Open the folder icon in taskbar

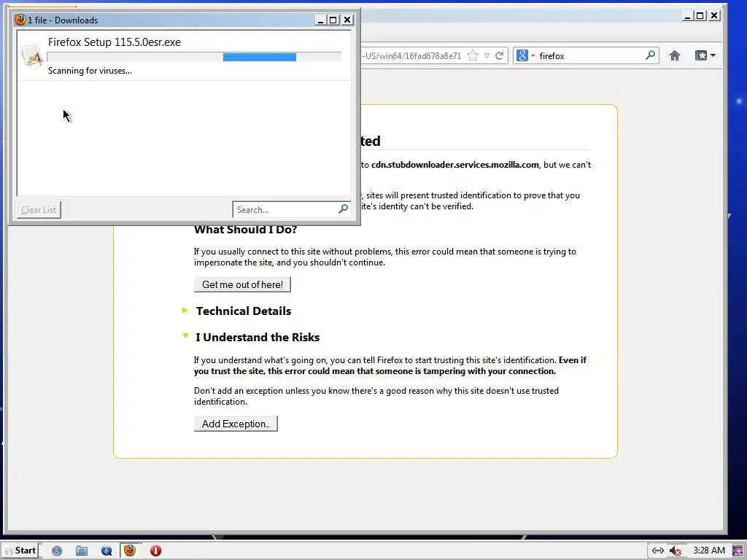coord(82,551)
